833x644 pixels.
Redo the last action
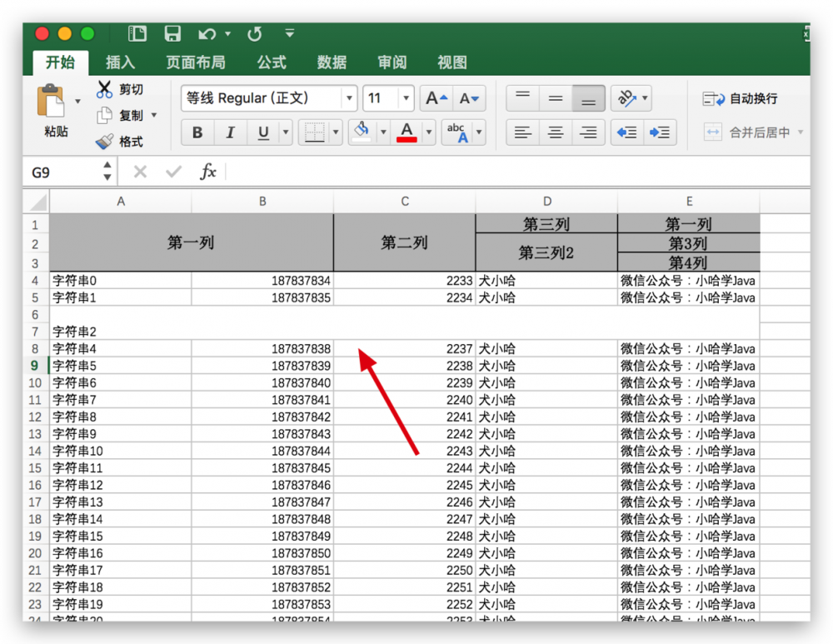click(x=254, y=33)
